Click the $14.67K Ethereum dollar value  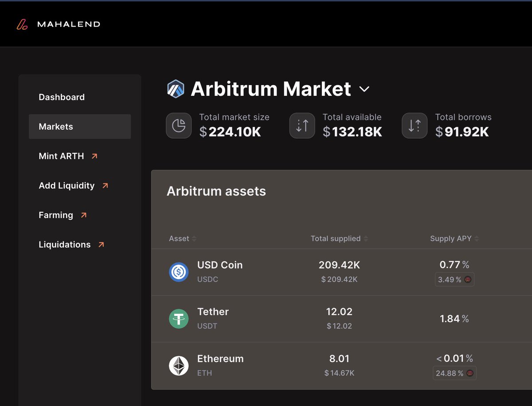(x=339, y=373)
